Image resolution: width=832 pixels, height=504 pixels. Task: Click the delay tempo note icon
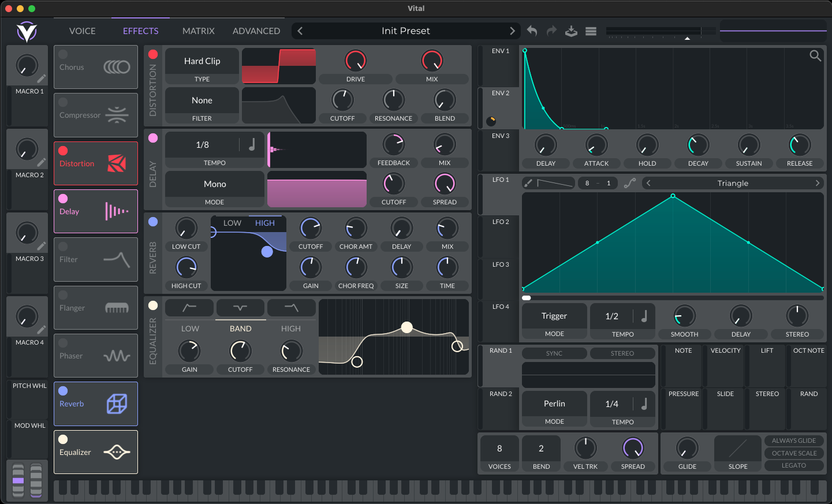252,144
